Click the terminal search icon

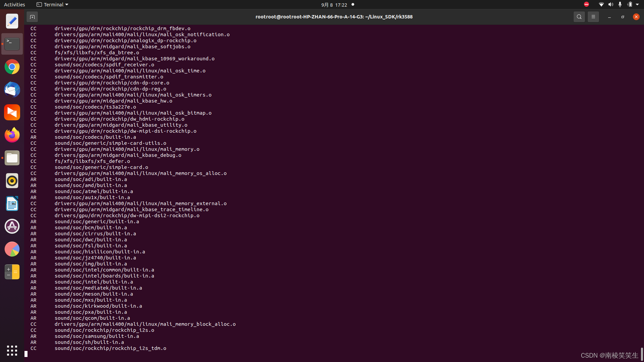[579, 17]
